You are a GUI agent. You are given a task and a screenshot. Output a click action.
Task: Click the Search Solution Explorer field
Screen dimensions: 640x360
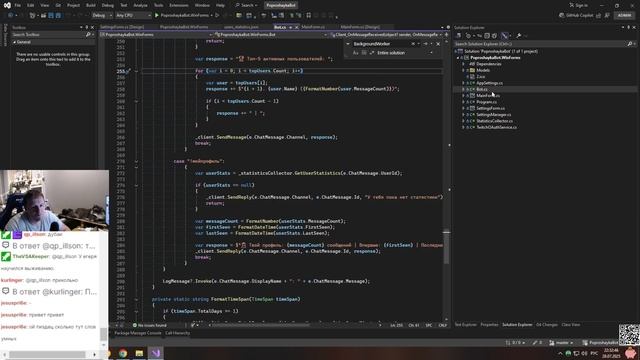tap(541, 44)
